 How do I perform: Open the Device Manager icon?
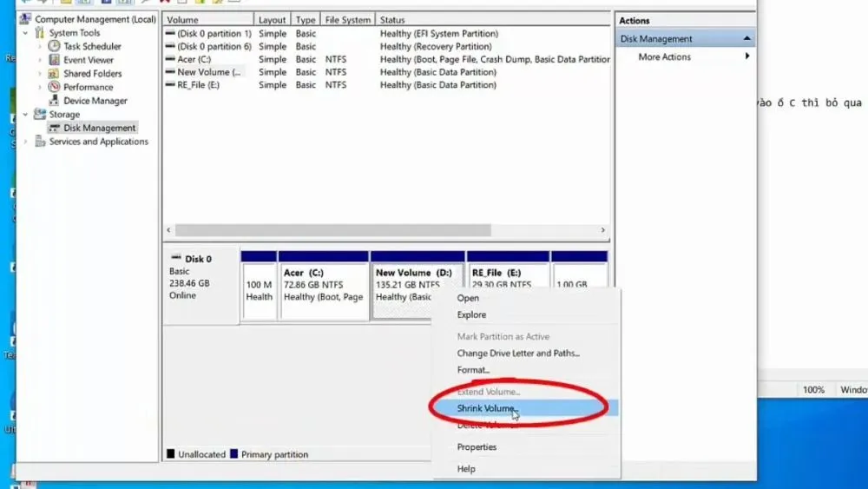point(55,101)
